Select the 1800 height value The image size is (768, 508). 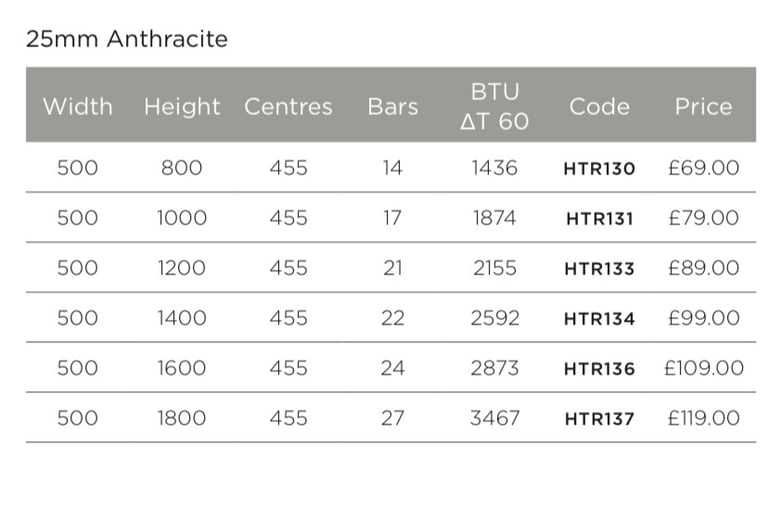click(x=181, y=418)
